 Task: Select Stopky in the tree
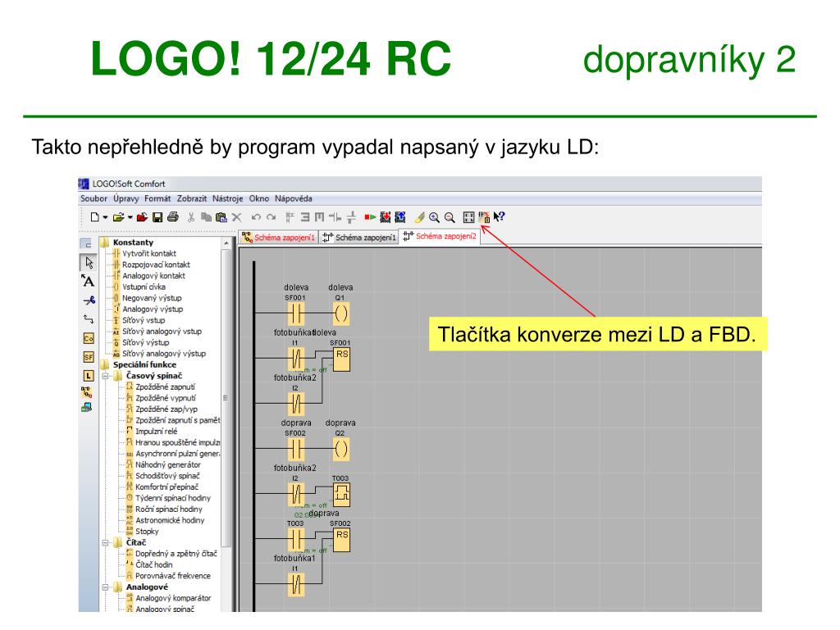tap(147, 532)
